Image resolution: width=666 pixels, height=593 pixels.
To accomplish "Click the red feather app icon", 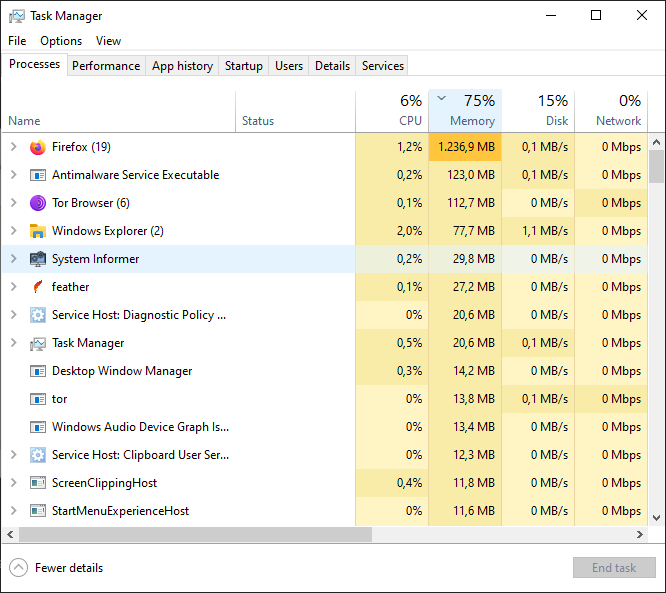I will click(38, 287).
